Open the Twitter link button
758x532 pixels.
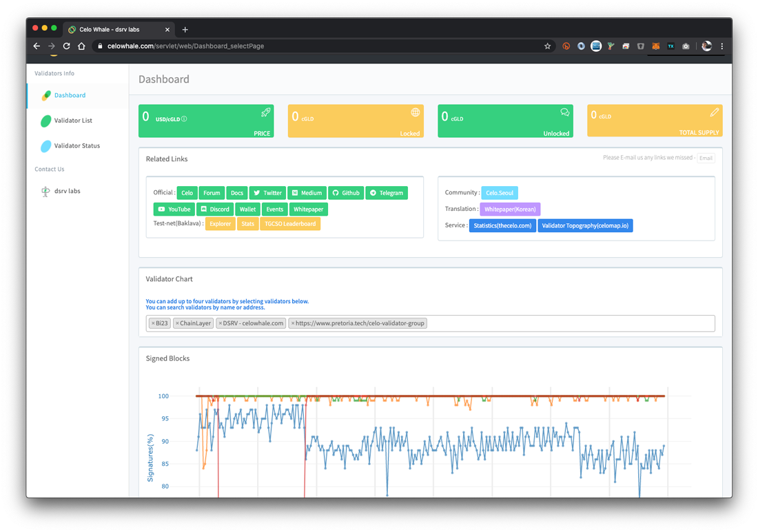(267, 193)
